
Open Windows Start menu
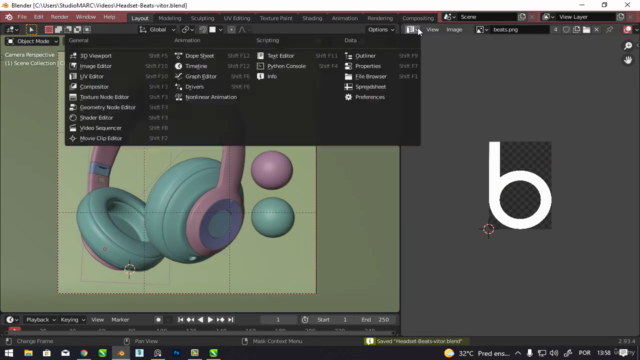[x=9, y=353]
